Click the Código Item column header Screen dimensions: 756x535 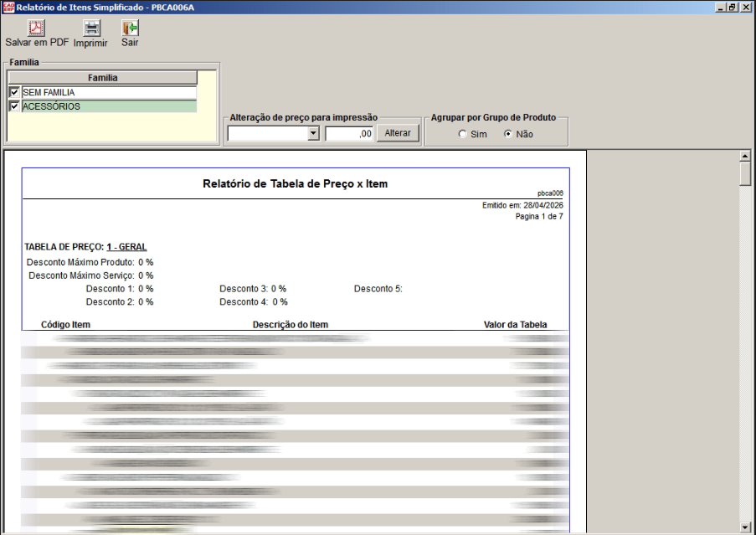pos(65,324)
